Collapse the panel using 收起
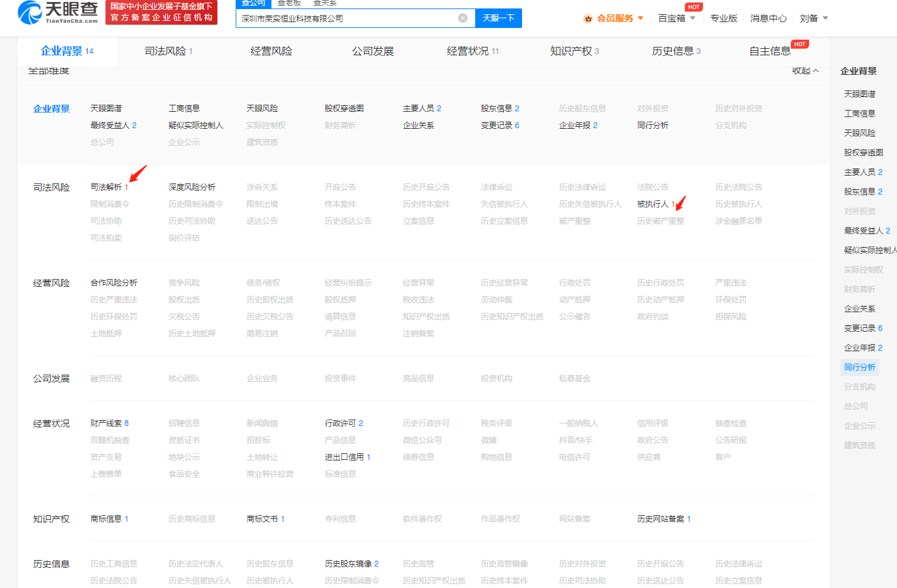Image resolution: width=897 pixels, height=588 pixels. 805,70
